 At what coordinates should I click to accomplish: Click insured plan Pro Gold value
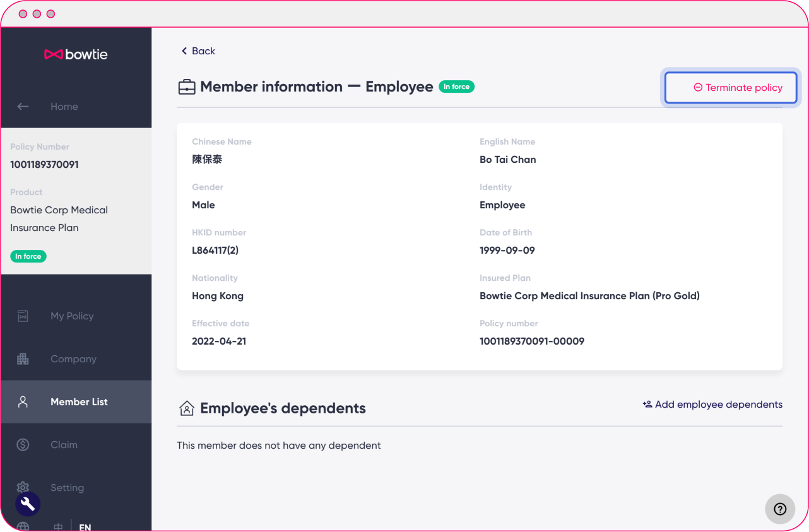(x=589, y=296)
